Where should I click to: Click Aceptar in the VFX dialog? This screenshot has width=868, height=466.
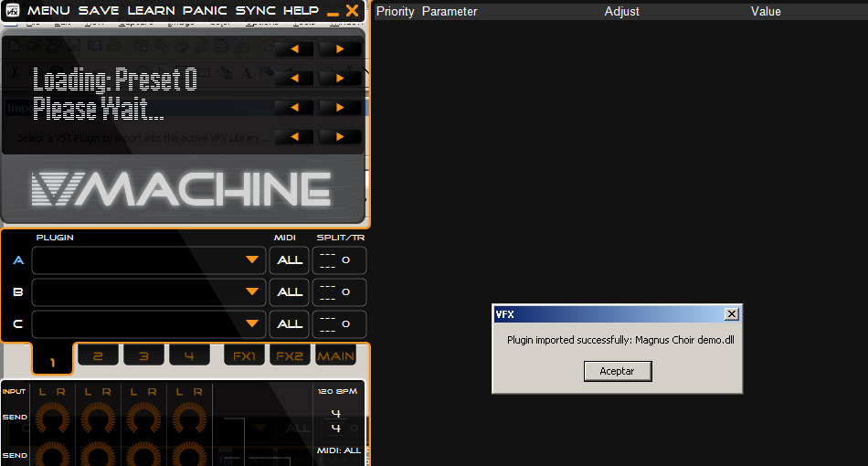pos(618,371)
